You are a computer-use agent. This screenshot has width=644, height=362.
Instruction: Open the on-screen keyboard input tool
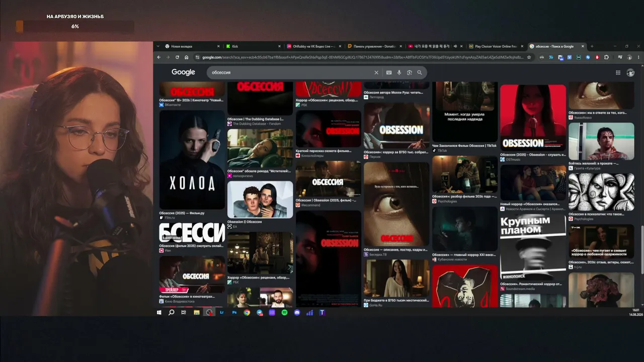[389, 72]
